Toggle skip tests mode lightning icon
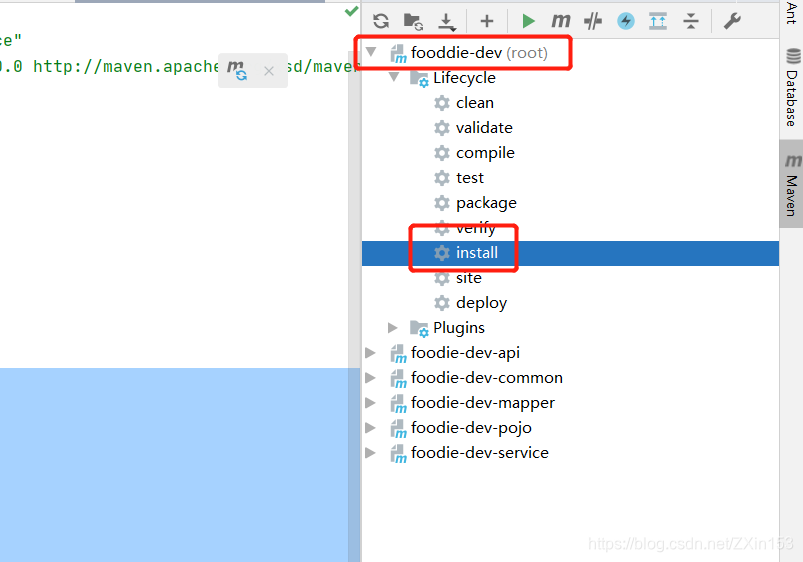803x562 pixels. (x=625, y=21)
